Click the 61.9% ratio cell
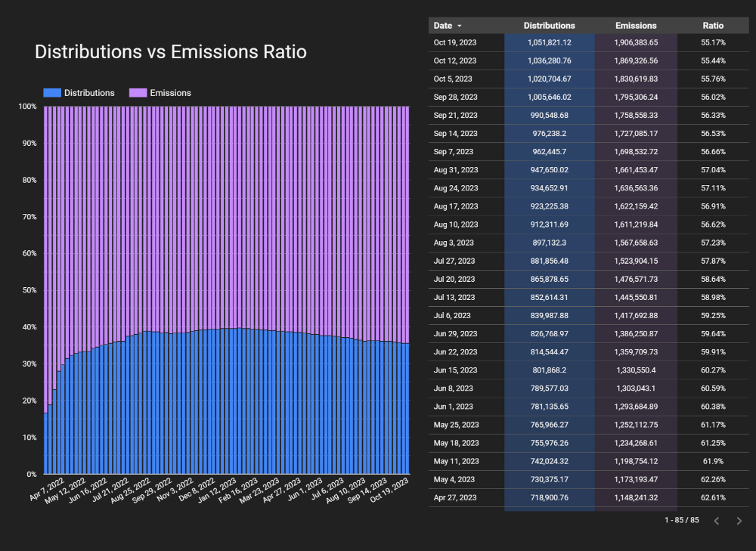Screen dimensions: 756x551 pyautogui.click(x=712, y=461)
